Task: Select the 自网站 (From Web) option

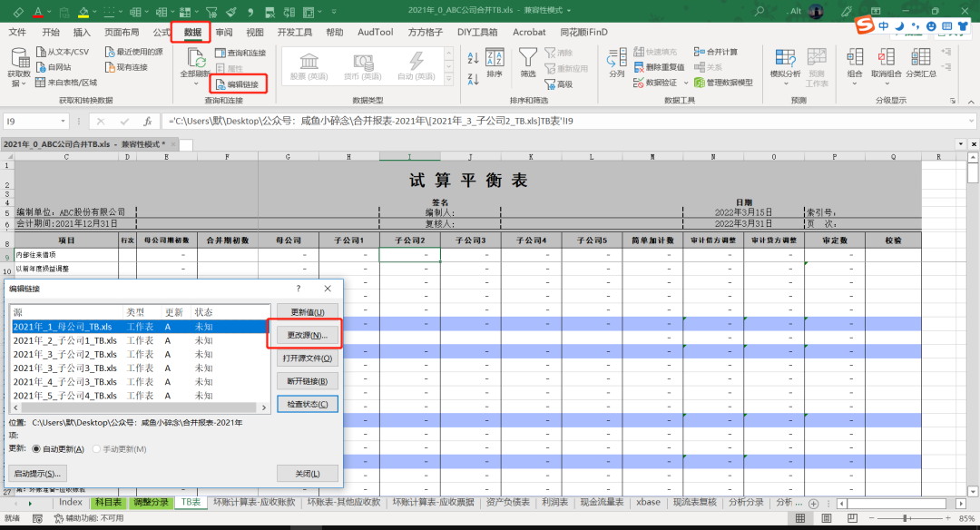Action: [54, 67]
